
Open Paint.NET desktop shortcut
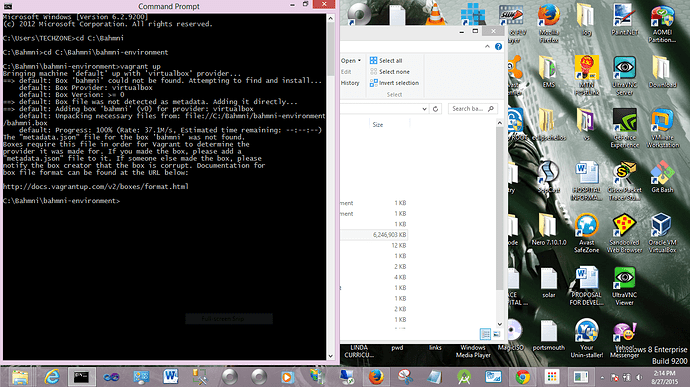[624, 20]
